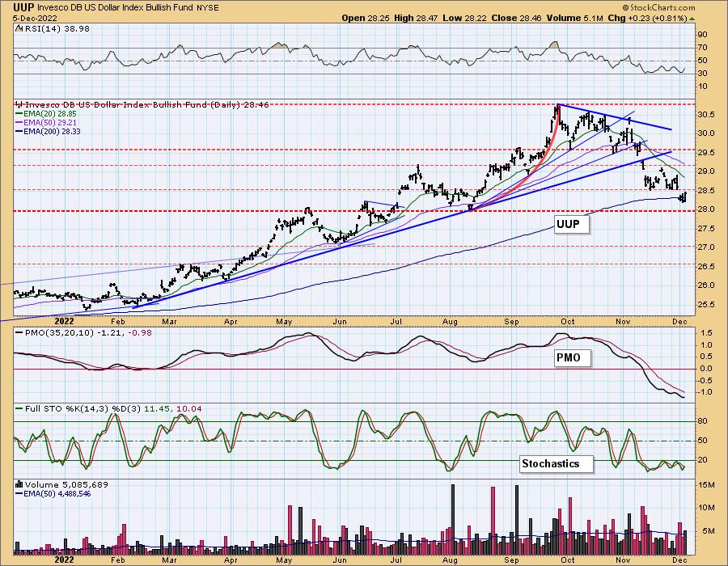This screenshot has height=566, width=728.
Task: Click the RSI(14) 38.98 label
Action: [53, 29]
